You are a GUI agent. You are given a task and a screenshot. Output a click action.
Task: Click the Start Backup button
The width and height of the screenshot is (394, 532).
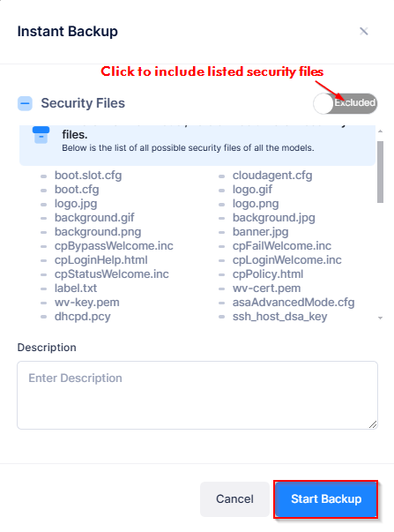(326, 499)
